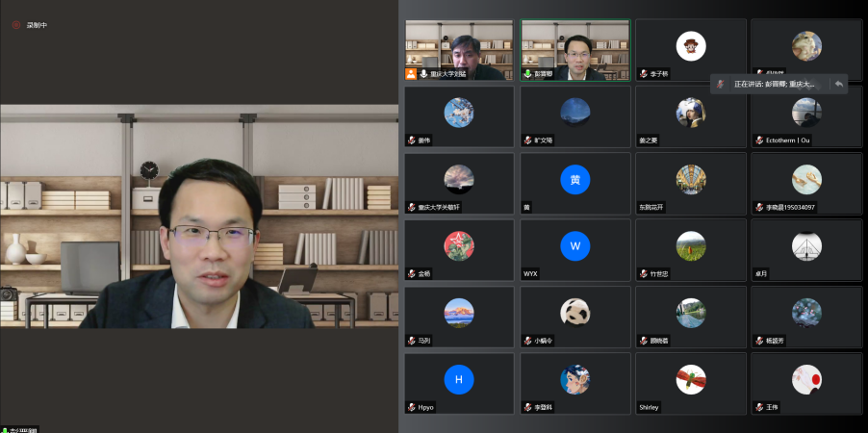Click the Shirley name label

pyautogui.click(x=649, y=408)
